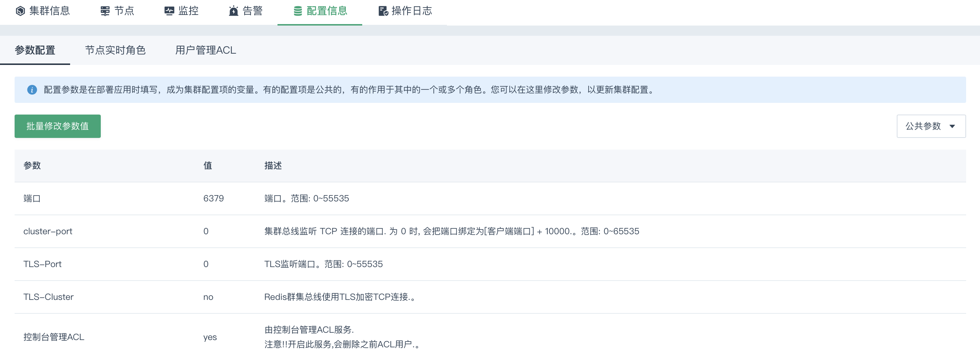The image size is (980, 359).
Task: Select the TLS-Port parameter name
Action: 42,264
